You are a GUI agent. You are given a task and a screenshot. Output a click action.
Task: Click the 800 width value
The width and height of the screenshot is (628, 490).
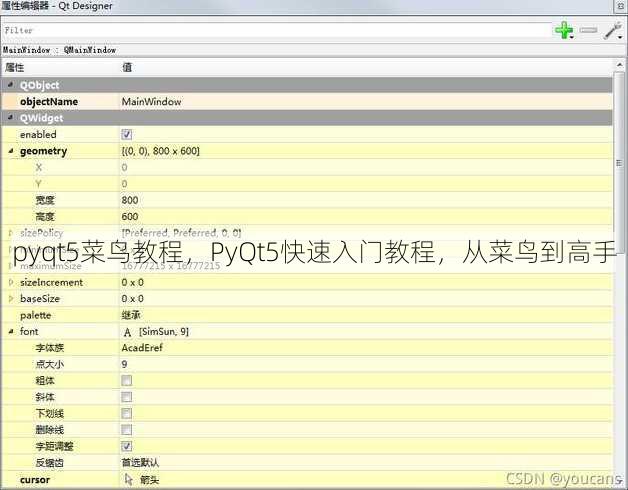(x=130, y=200)
